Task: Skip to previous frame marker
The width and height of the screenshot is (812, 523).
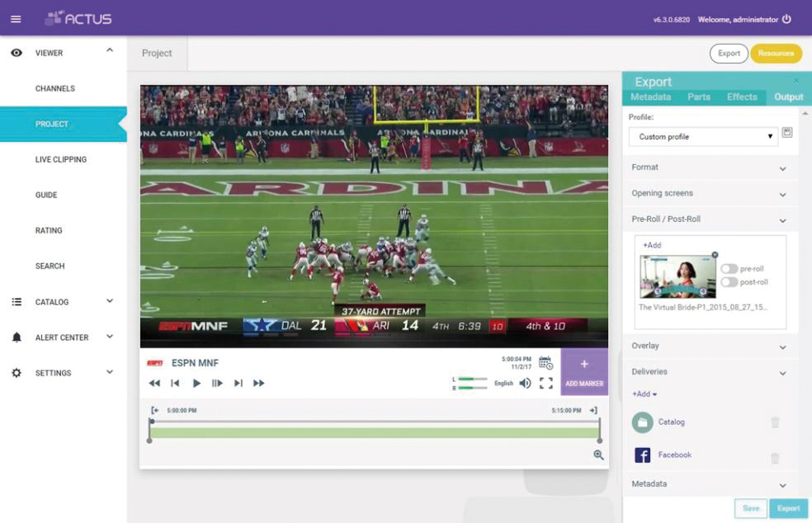Action: click(x=175, y=384)
